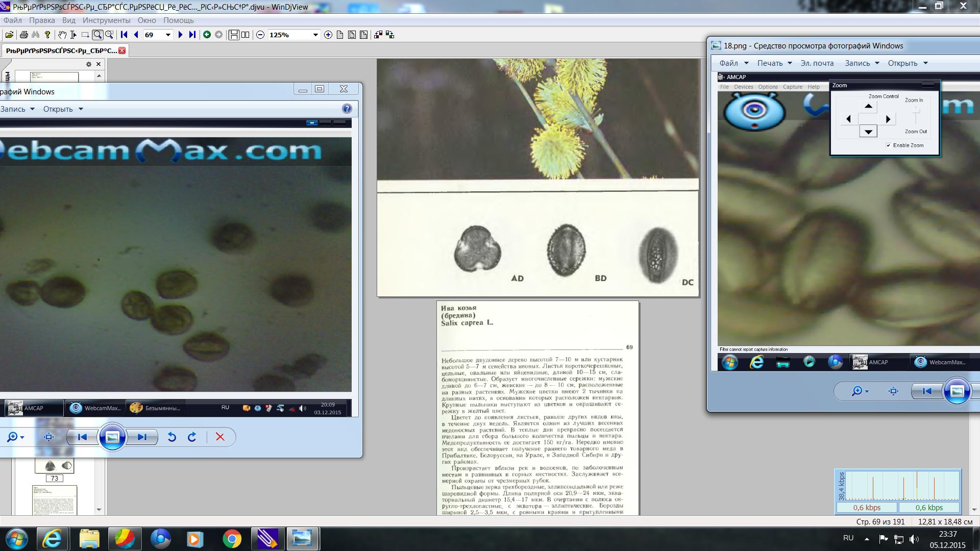Toggle the Enable Zoom checkbox

[x=889, y=145]
